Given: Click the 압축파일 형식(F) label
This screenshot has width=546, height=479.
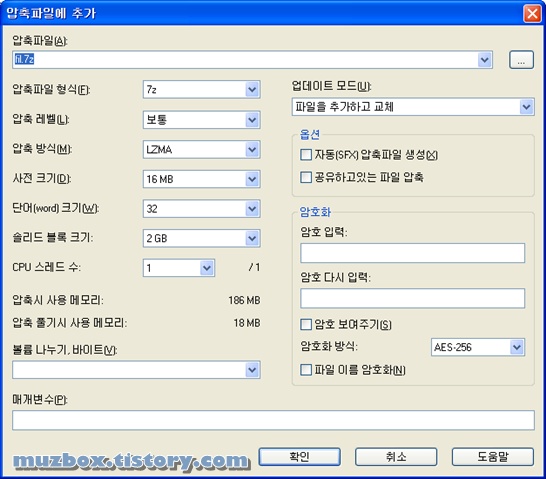Looking at the screenshot, I should 51,89.
